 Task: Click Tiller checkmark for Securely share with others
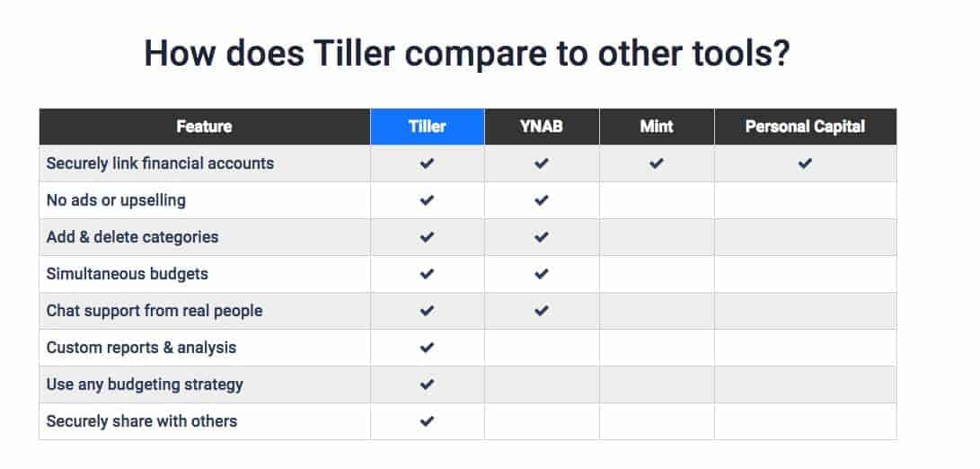tap(427, 421)
